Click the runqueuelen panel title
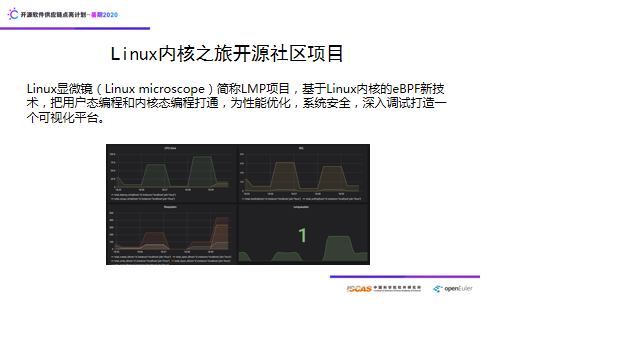This screenshot has width=640, height=360. [x=301, y=207]
